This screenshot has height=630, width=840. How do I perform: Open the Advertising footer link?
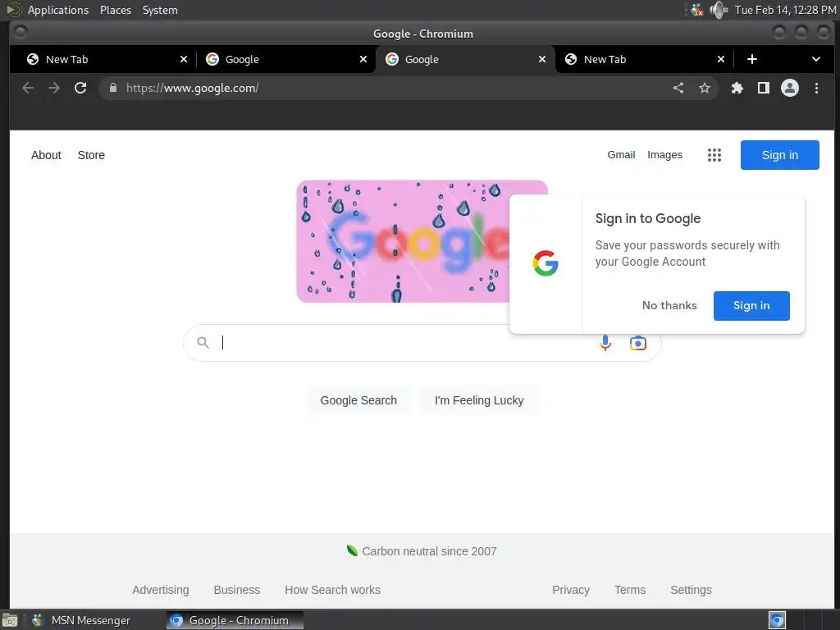(x=160, y=590)
